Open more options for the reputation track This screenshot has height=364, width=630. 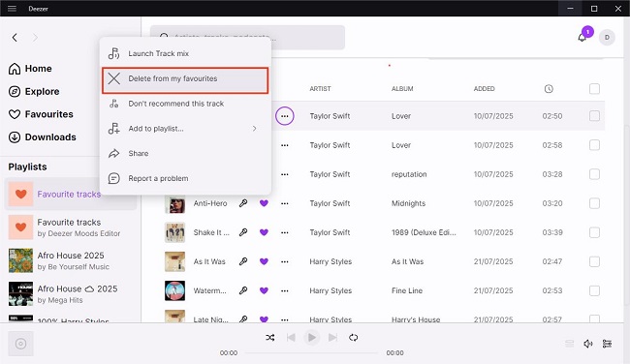click(x=284, y=174)
